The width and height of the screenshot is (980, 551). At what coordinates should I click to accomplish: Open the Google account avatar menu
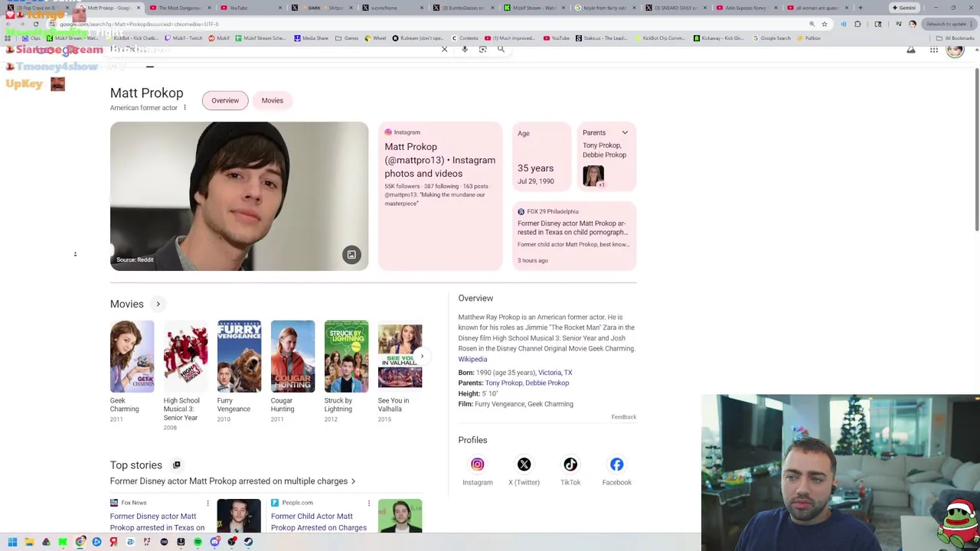(x=955, y=51)
